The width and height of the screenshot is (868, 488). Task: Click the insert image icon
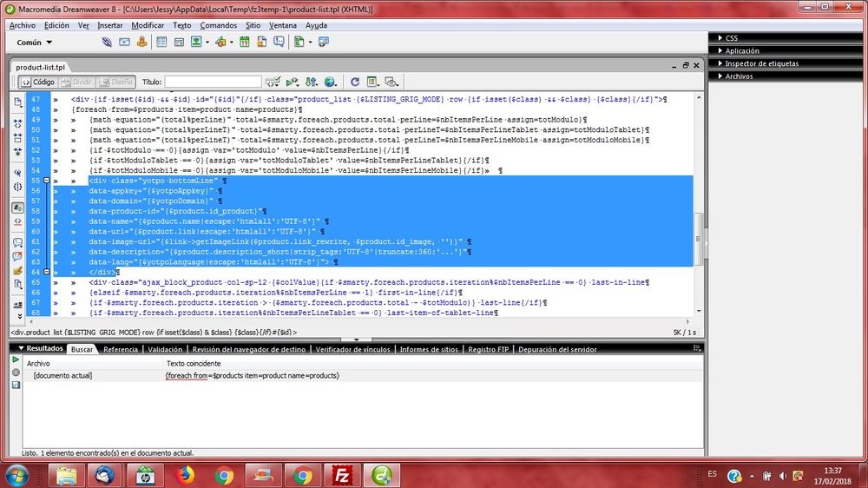196,42
